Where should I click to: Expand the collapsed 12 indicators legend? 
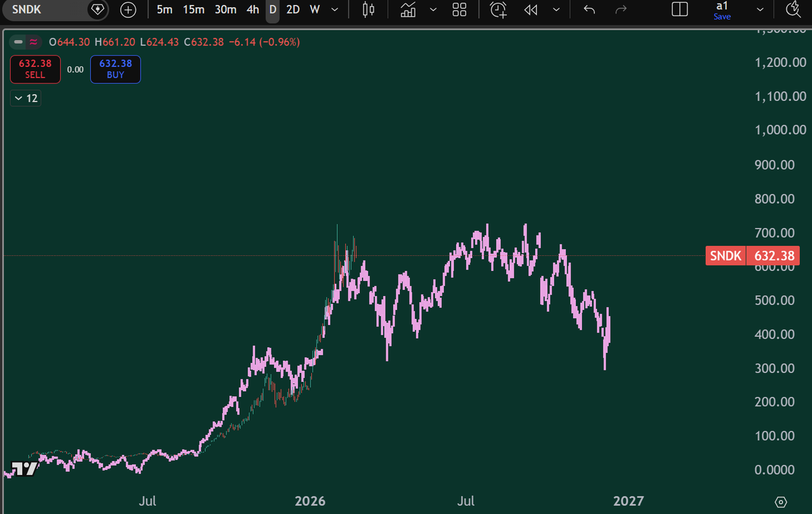point(26,98)
